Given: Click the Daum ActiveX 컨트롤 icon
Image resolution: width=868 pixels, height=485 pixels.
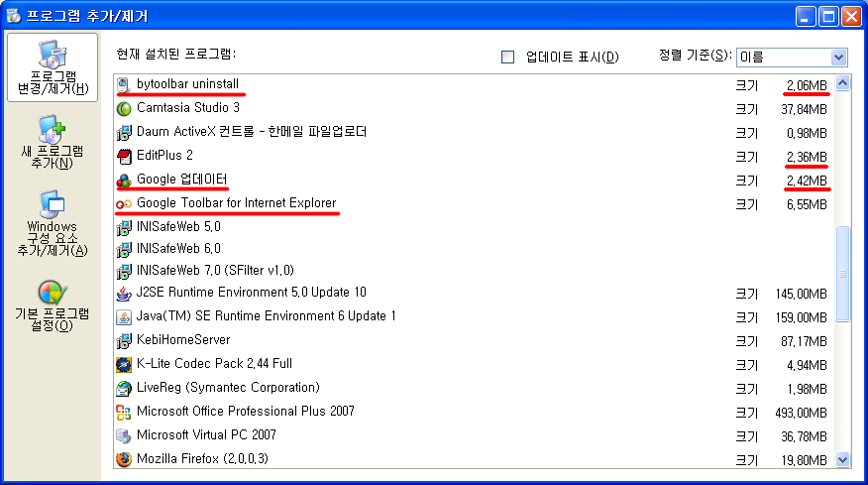Looking at the screenshot, I should (124, 133).
